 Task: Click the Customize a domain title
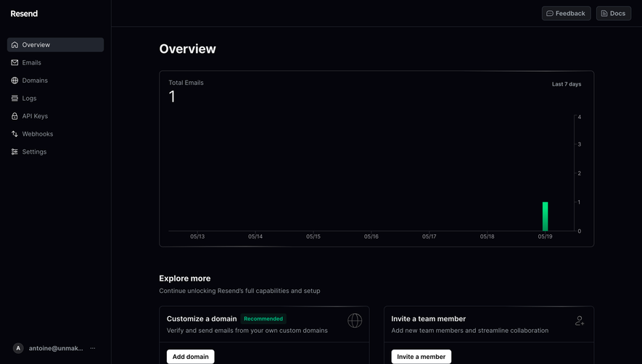point(202,318)
